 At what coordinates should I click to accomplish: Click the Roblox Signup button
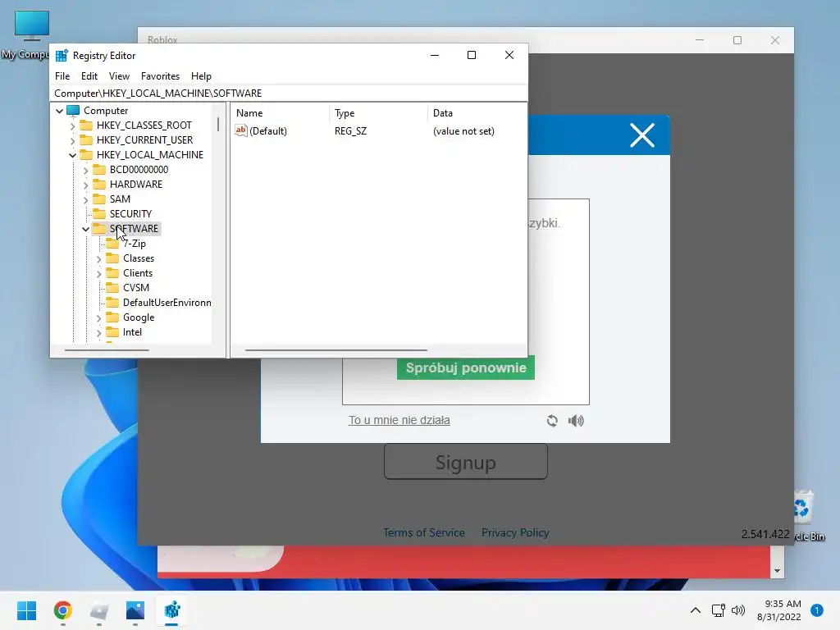tap(466, 462)
